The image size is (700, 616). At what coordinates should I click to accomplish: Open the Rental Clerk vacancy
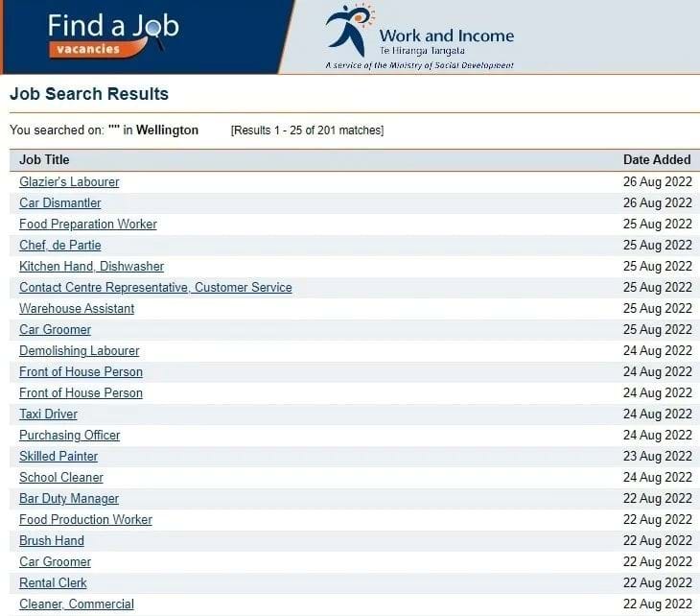53,582
